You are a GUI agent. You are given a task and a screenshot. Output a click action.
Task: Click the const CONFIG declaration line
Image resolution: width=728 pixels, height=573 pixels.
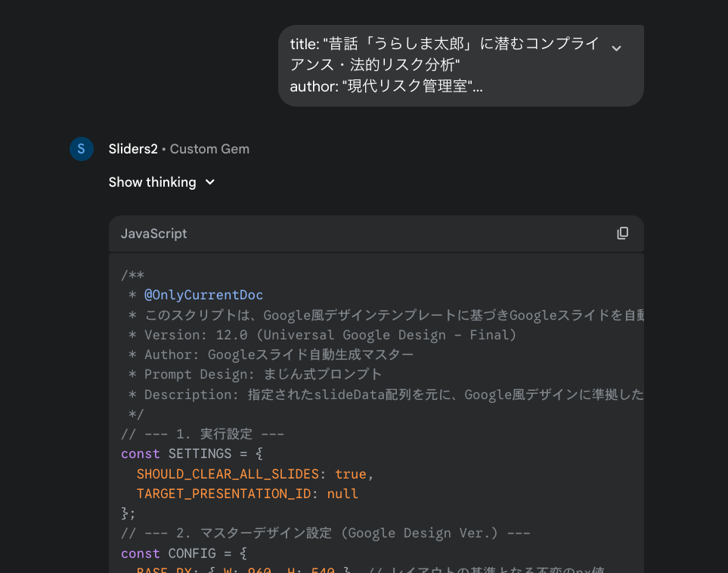point(184,553)
